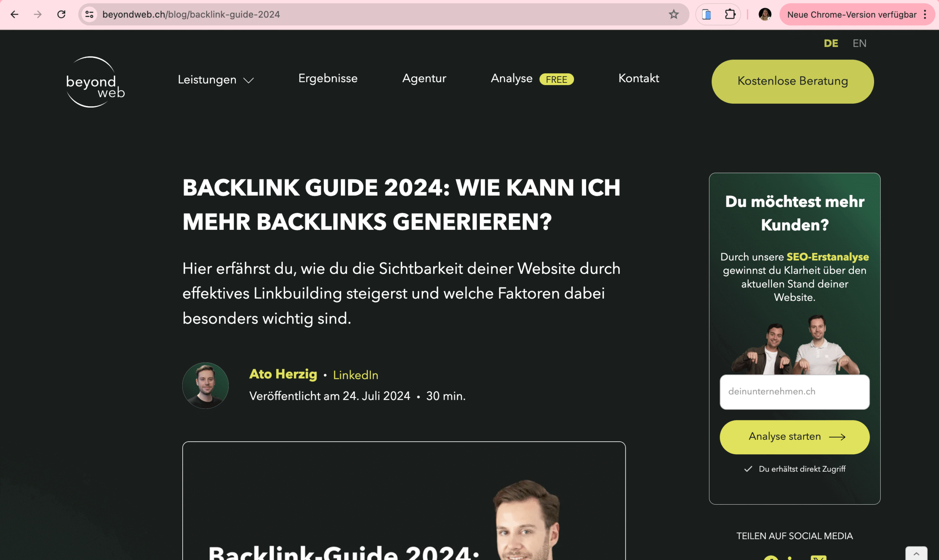
Task: Switch site language to EN
Action: click(x=859, y=43)
